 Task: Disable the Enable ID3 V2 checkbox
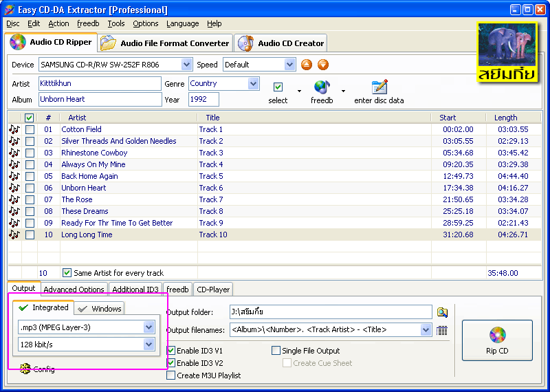point(170,363)
